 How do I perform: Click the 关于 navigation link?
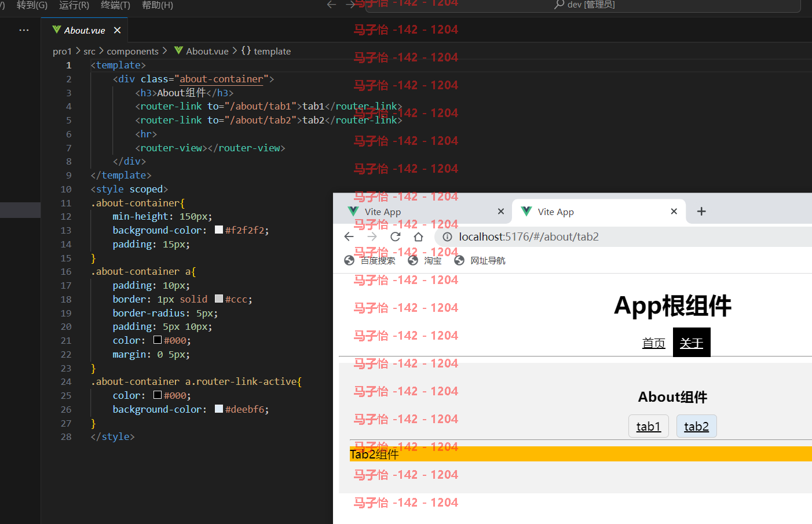tap(692, 343)
